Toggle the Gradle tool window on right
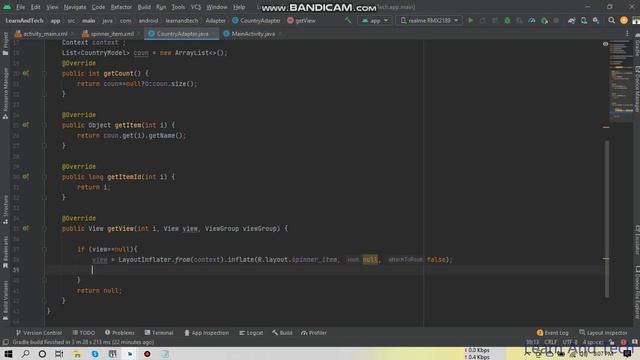640x360 pixels. pos(636,44)
